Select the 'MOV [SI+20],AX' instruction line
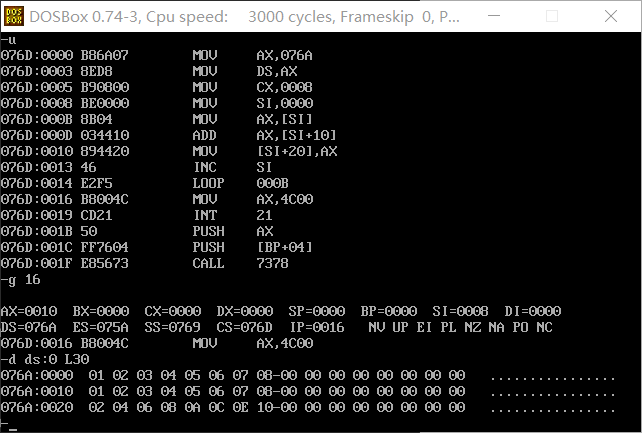The image size is (642, 433). [169, 151]
